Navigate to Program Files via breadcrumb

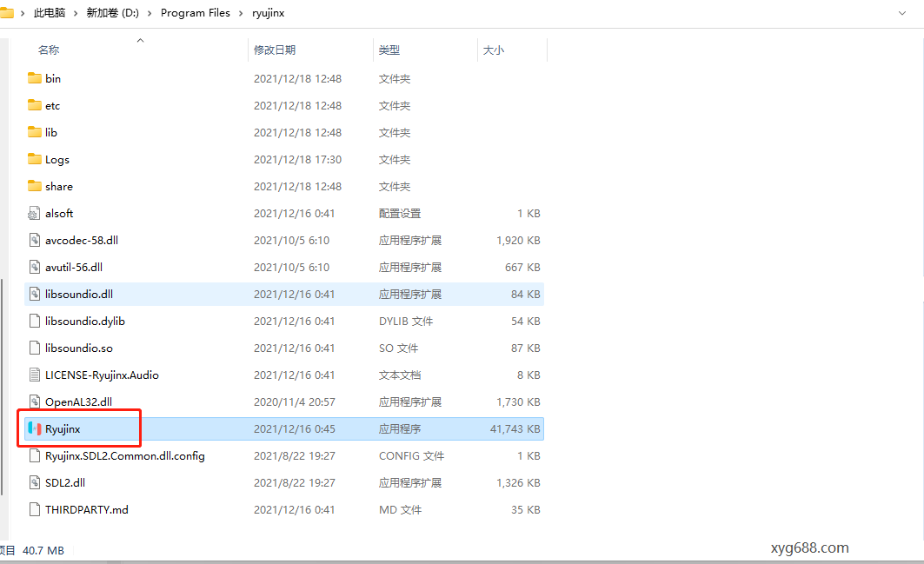[195, 13]
